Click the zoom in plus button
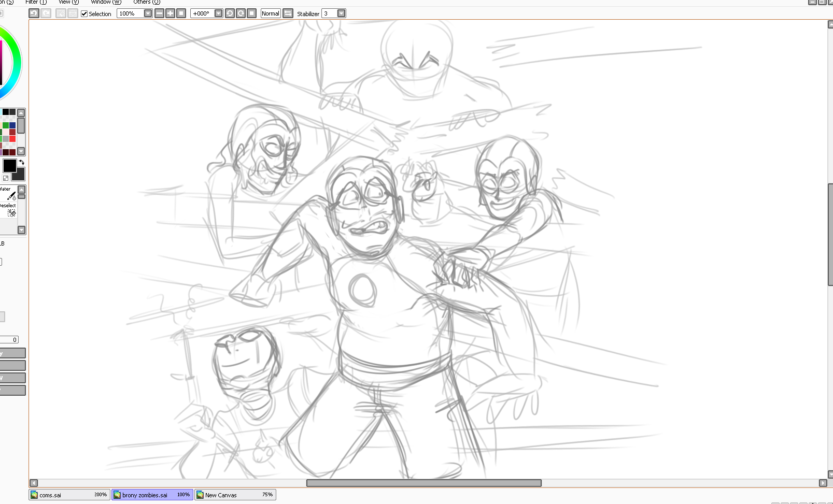 coord(170,13)
